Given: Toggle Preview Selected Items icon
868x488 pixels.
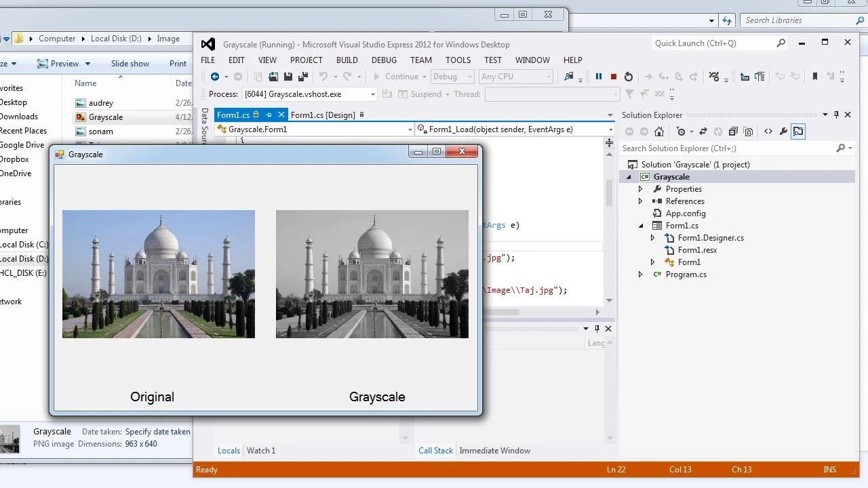Looking at the screenshot, I should pyautogui.click(x=798, y=131).
